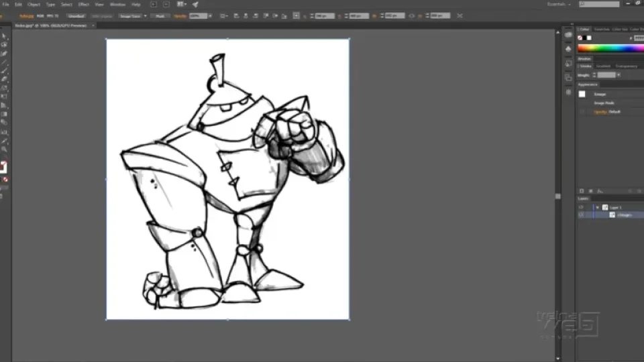Click the Image Trace button
Screen dimensions: 644x362
tap(130, 16)
